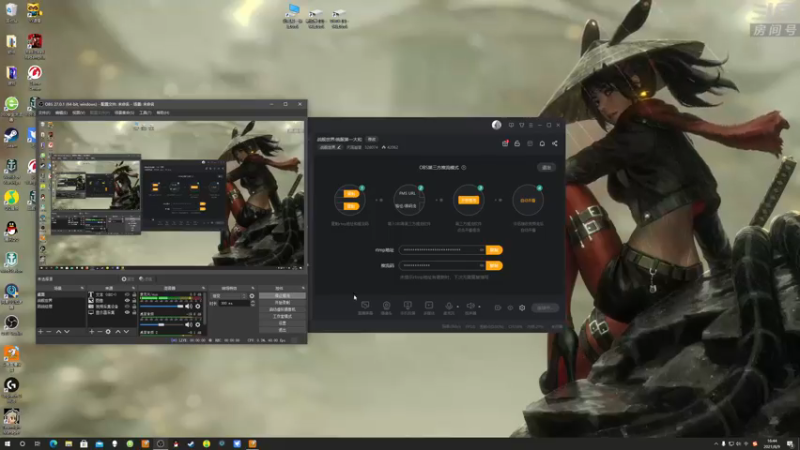Toggle visibility of the display capture source
Viewport: 800px width, 450px height.
pyautogui.click(x=128, y=312)
